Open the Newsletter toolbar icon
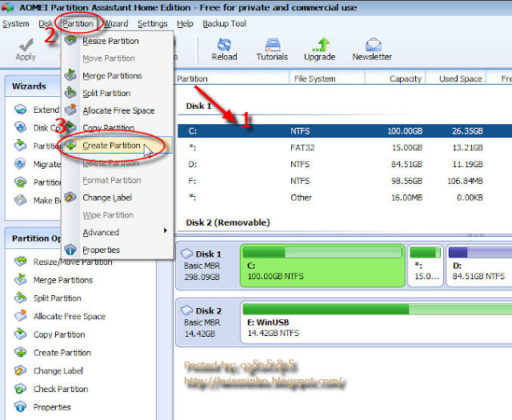The image size is (512, 420). 373,45
